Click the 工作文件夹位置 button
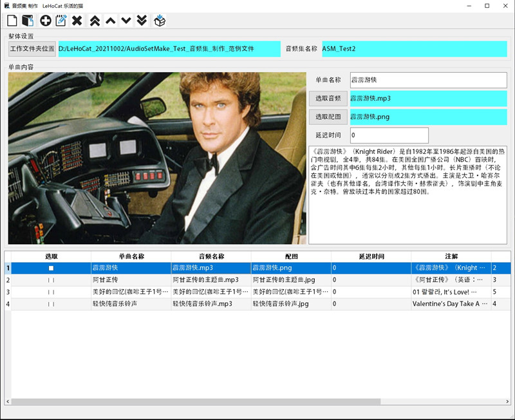The height and width of the screenshot is (420, 515). tap(32, 49)
